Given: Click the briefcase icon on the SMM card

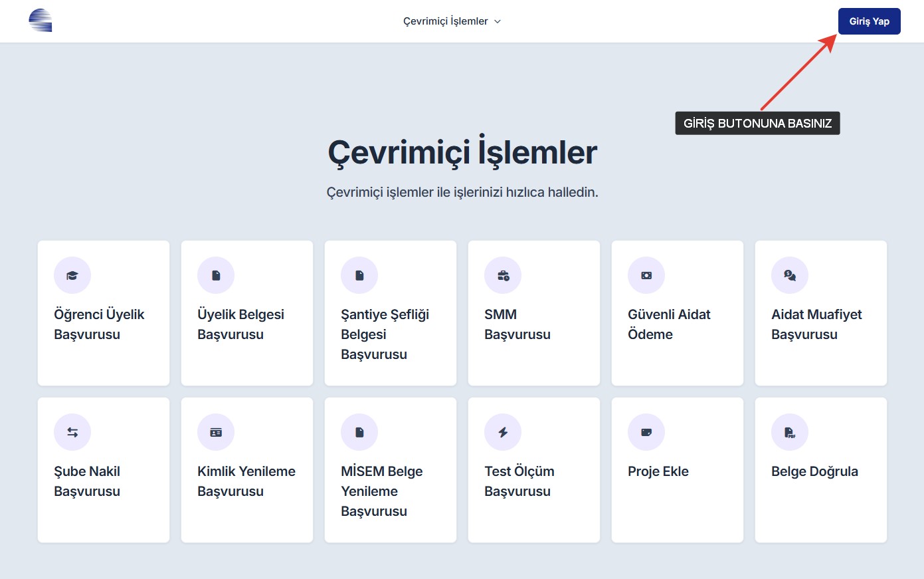Looking at the screenshot, I should point(503,275).
